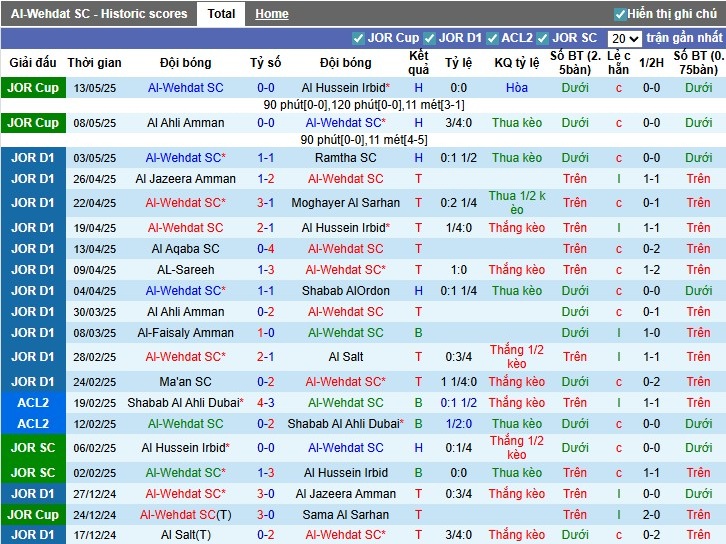Open JOR Cup league on 13/05/25 row
The image size is (726, 544).
click(33, 88)
